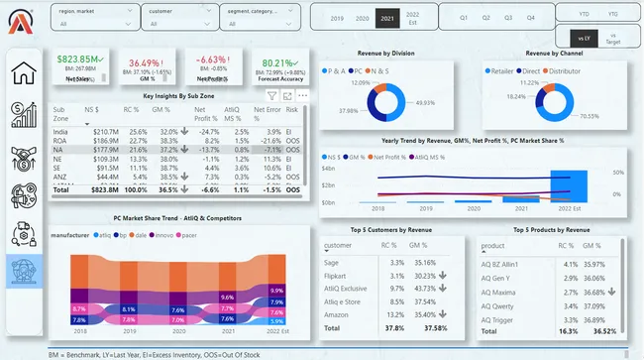644x360 pixels.
Task: Click the filter icon on Key Insights table
Action: (x=271, y=96)
